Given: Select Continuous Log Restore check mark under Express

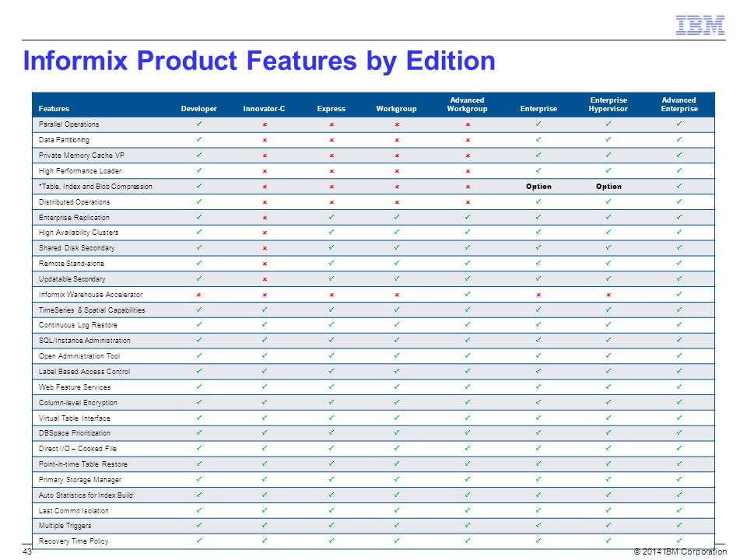Looking at the screenshot, I should (331, 325).
